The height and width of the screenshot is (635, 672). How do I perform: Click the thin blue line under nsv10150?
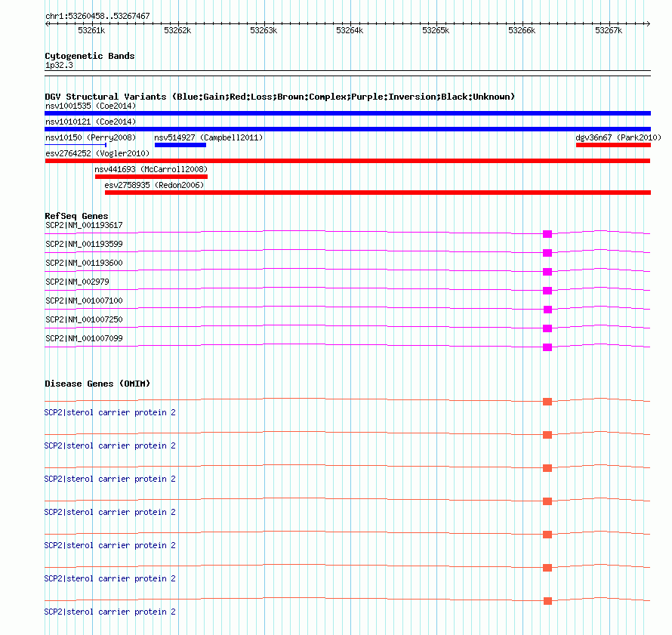point(76,145)
